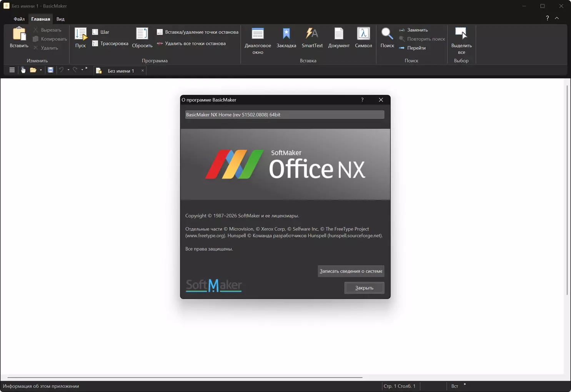Open the hamburger menu in the quick access toolbar

pos(12,70)
